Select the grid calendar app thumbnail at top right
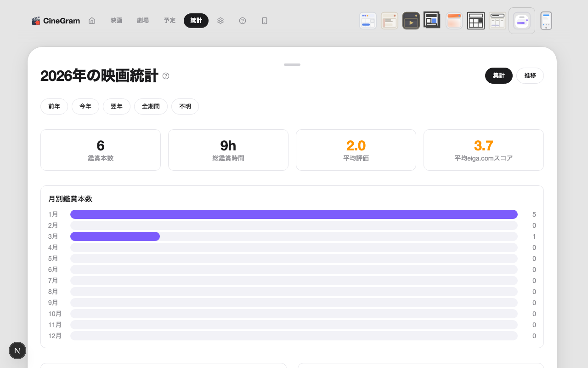The width and height of the screenshot is (588, 368). [x=476, y=20]
